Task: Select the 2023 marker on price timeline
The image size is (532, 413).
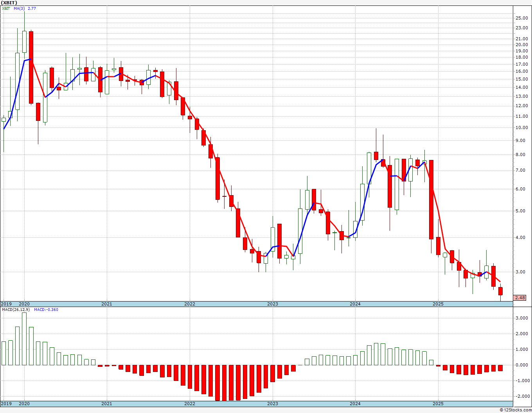Action: (x=273, y=304)
